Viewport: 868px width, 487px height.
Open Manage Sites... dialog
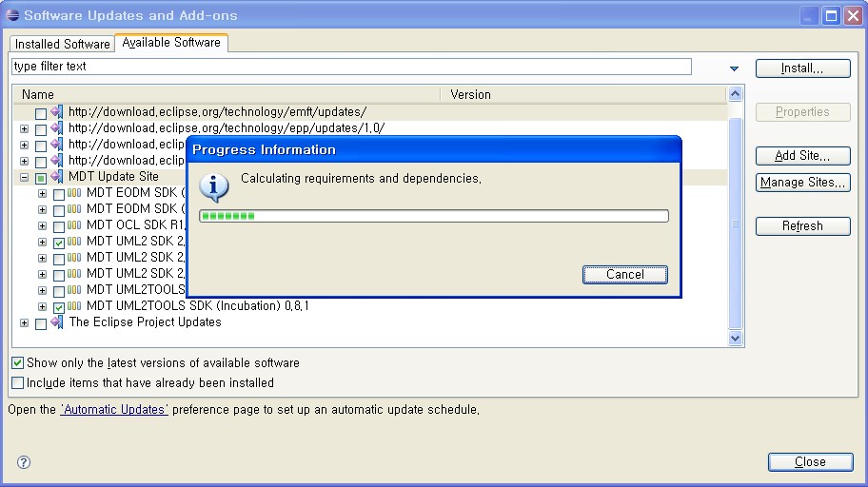(x=802, y=183)
